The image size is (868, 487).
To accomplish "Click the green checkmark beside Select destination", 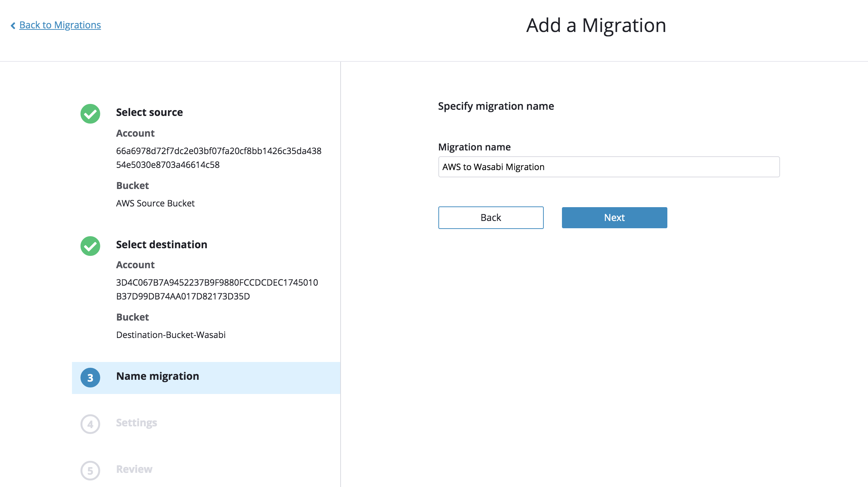I will [x=90, y=246].
